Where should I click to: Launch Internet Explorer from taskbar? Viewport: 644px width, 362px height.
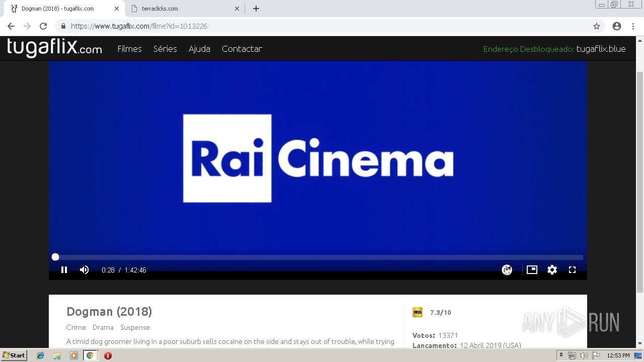(x=40, y=355)
